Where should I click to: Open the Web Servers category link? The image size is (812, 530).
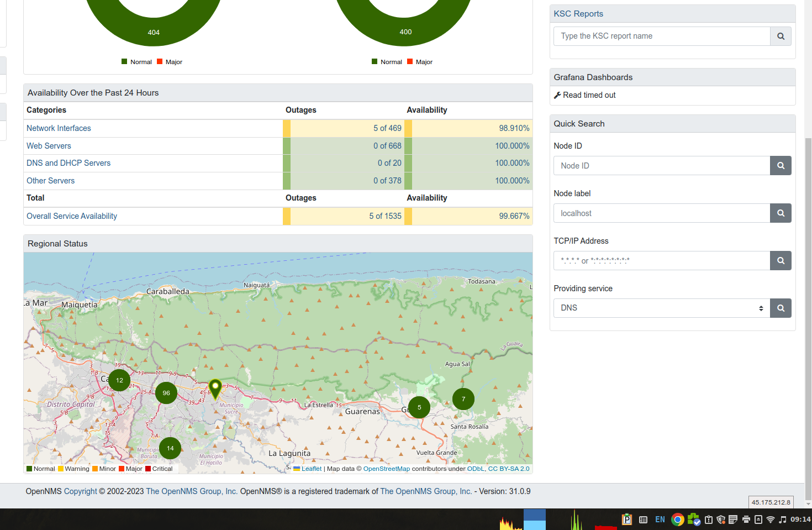[x=49, y=146]
